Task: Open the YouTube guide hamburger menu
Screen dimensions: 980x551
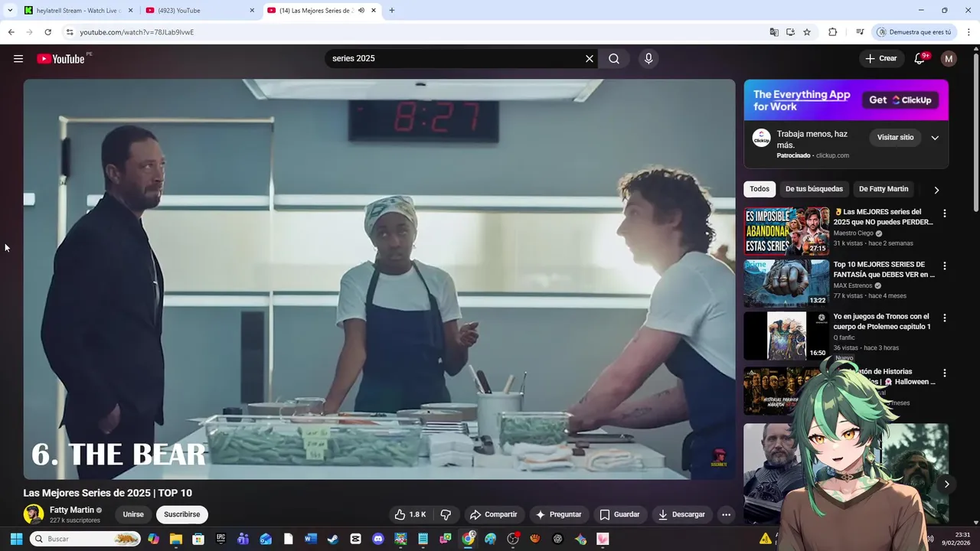Action: pyautogui.click(x=18, y=59)
